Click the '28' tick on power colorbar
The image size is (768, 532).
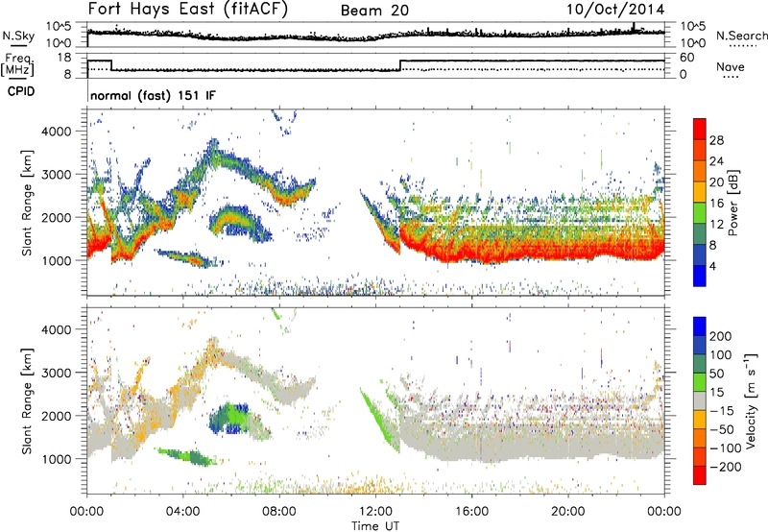tap(716, 140)
